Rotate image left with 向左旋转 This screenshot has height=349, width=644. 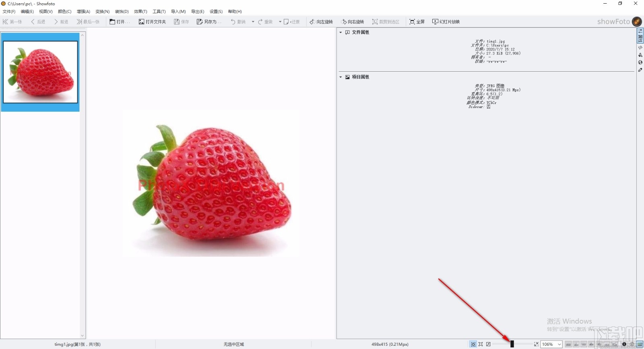pyautogui.click(x=321, y=22)
